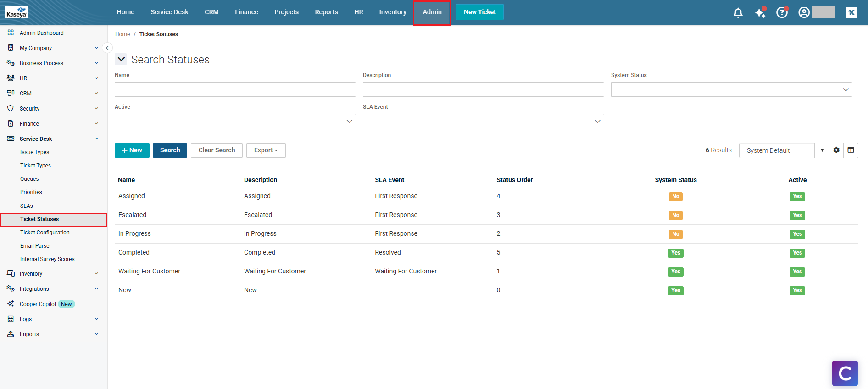Image resolution: width=868 pixels, height=389 pixels.
Task: Open the Export dropdown button
Action: (266, 150)
